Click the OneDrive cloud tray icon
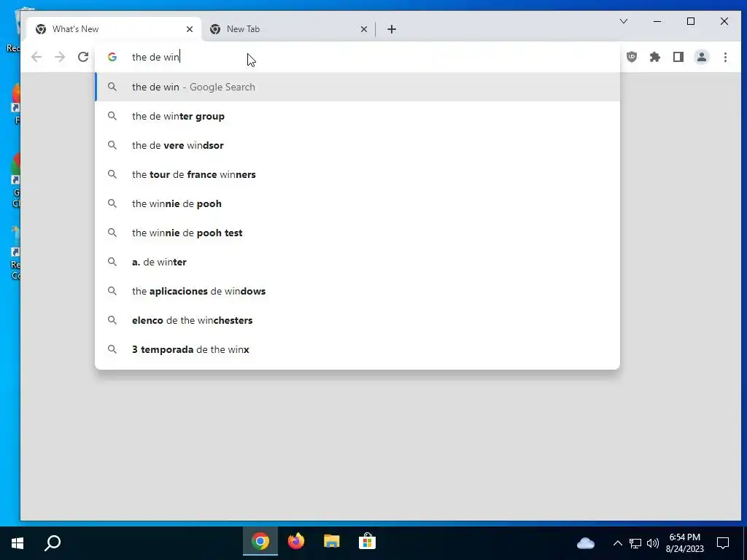747x560 pixels. click(x=586, y=542)
